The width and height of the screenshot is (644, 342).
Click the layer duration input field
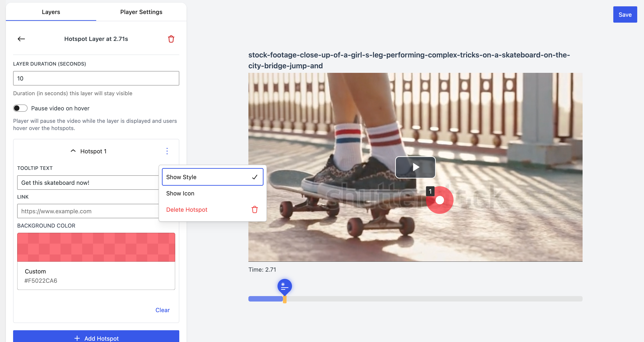coord(96,78)
